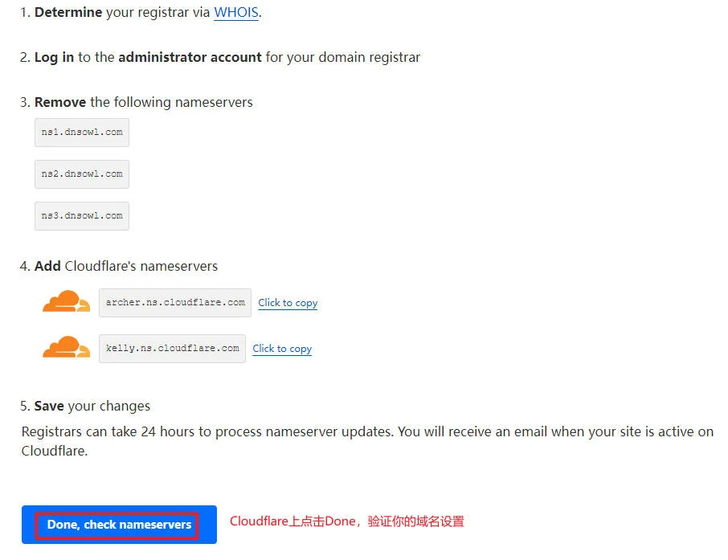728x560 pixels.
Task: Click "Click to copy" next to kelly.ns.cloudflare.com
Action: point(281,349)
